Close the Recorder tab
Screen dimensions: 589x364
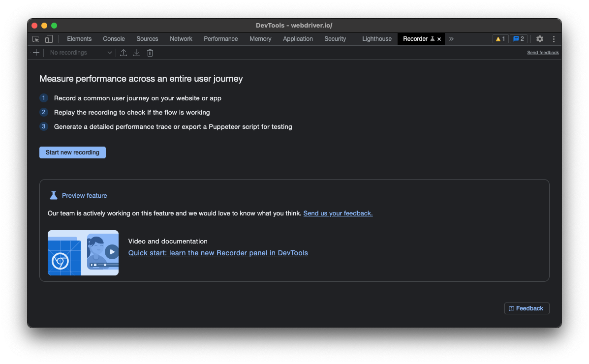[439, 39]
